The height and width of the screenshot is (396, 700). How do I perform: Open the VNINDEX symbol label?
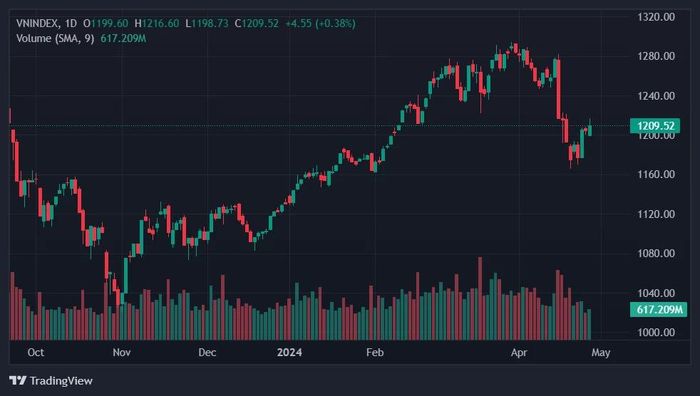point(37,23)
